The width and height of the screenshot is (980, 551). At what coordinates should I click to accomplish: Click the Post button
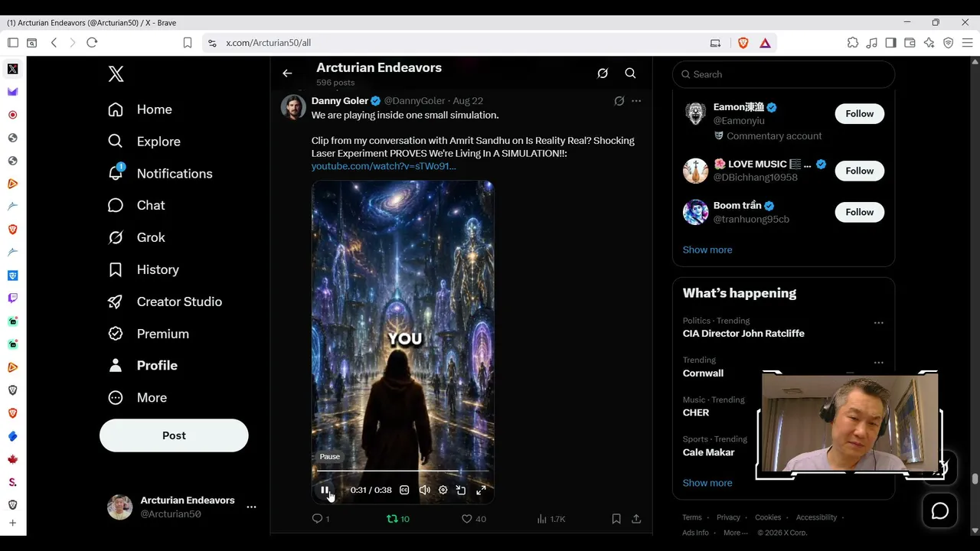(174, 435)
